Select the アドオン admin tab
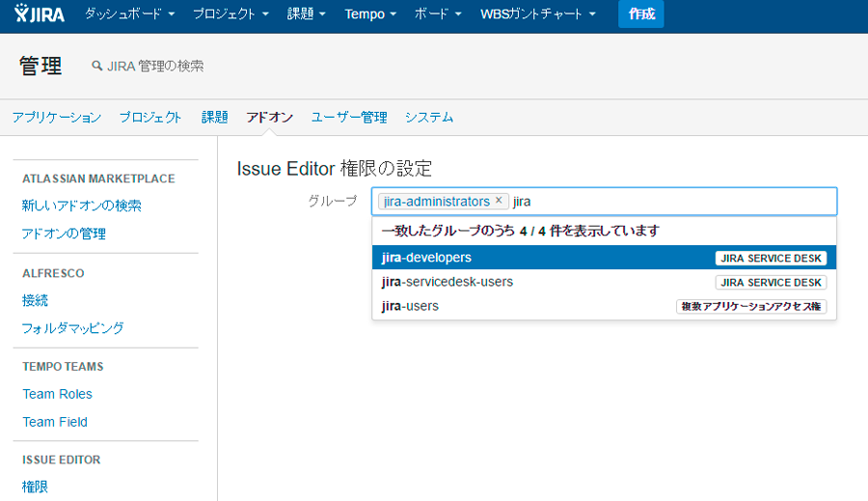The height and width of the screenshot is (501, 868). [x=270, y=118]
